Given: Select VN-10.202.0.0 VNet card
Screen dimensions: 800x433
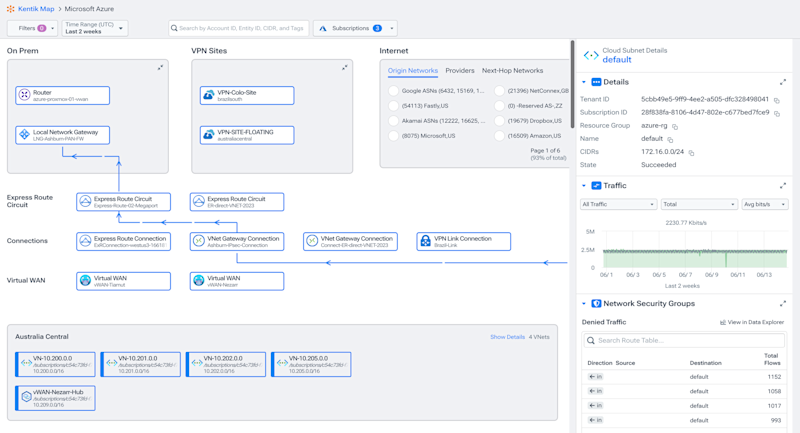Looking at the screenshot, I should pyautogui.click(x=226, y=364).
